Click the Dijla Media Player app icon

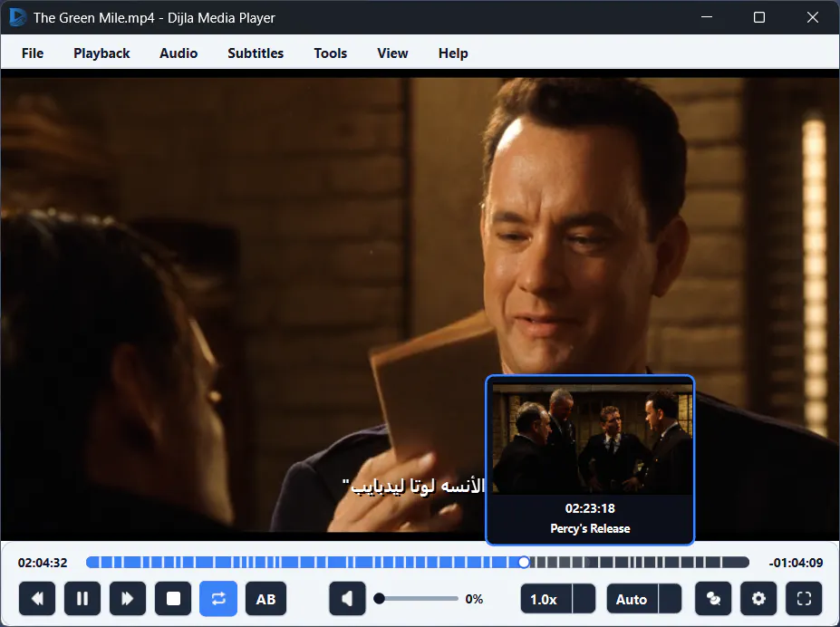pos(17,17)
